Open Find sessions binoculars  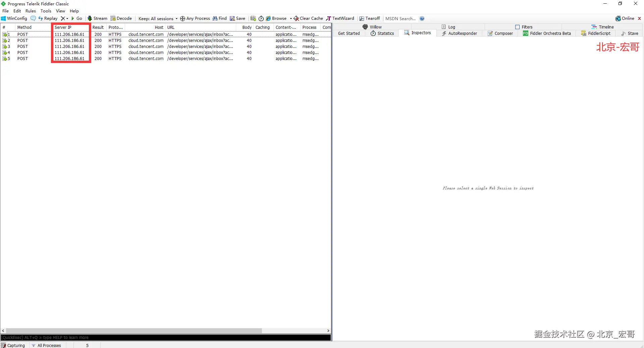click(220, 18)
